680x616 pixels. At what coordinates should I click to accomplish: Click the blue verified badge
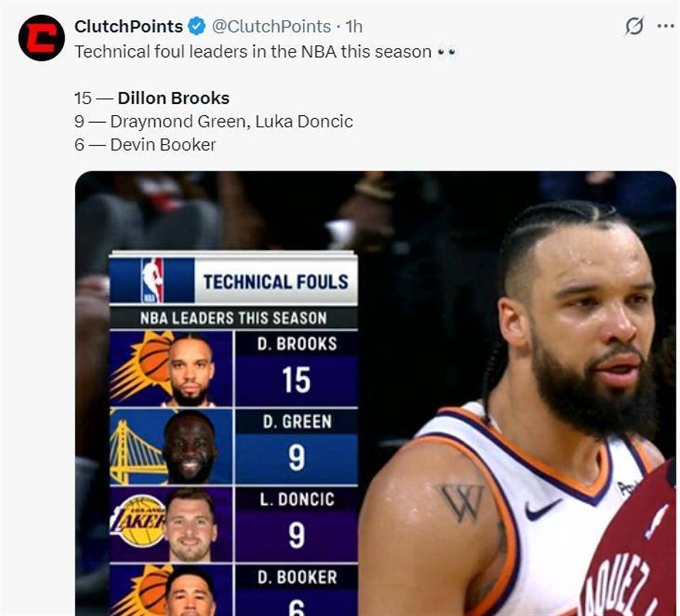coord(197,26)
